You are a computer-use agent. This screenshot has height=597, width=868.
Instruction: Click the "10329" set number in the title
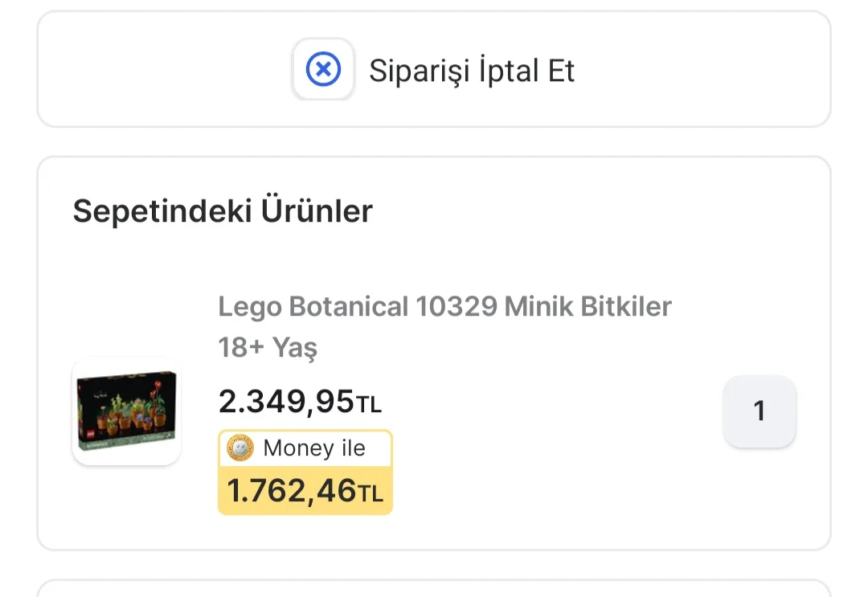click(x=457, y=306)
